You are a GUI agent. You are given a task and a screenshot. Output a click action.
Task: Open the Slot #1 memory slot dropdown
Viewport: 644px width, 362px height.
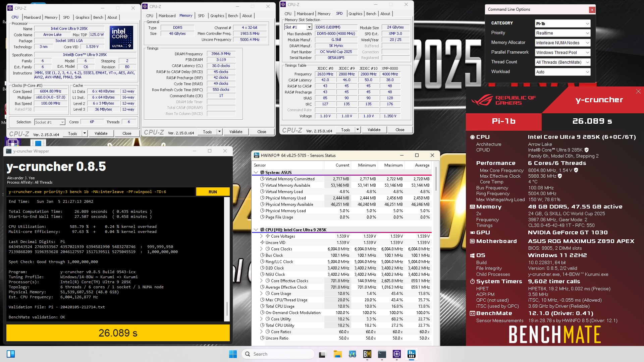click(298, 27)
